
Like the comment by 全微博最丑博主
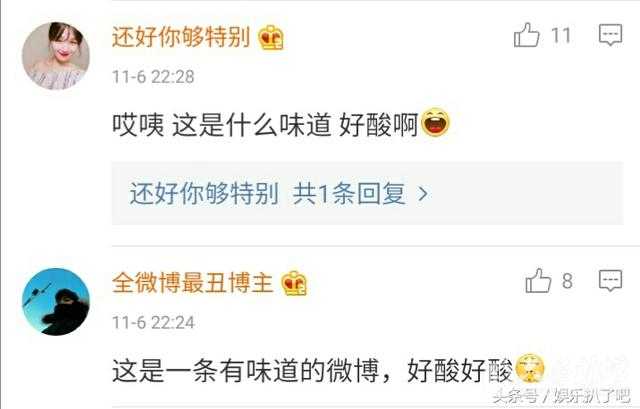tap(538, 281)
